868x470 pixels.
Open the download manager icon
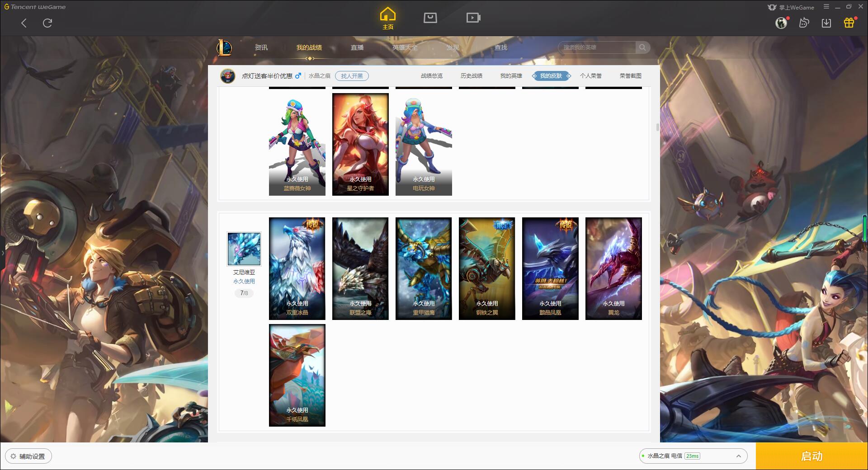(826, 23)
